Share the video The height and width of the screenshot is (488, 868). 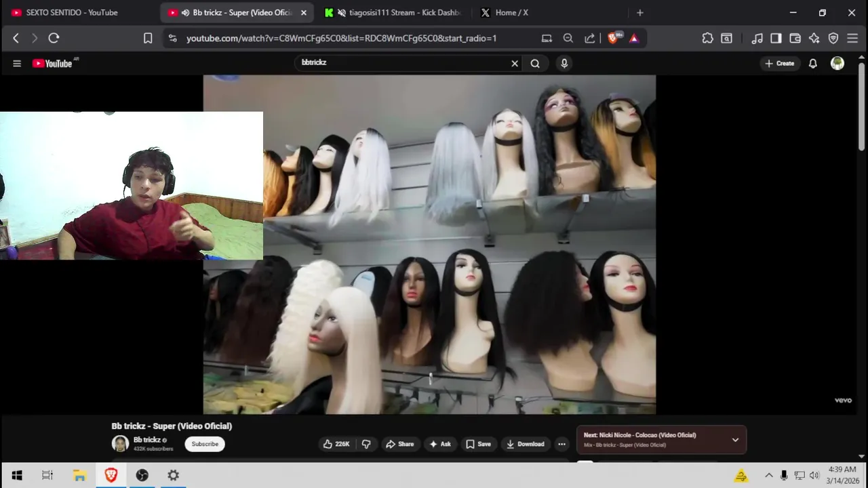pos(399,444)
